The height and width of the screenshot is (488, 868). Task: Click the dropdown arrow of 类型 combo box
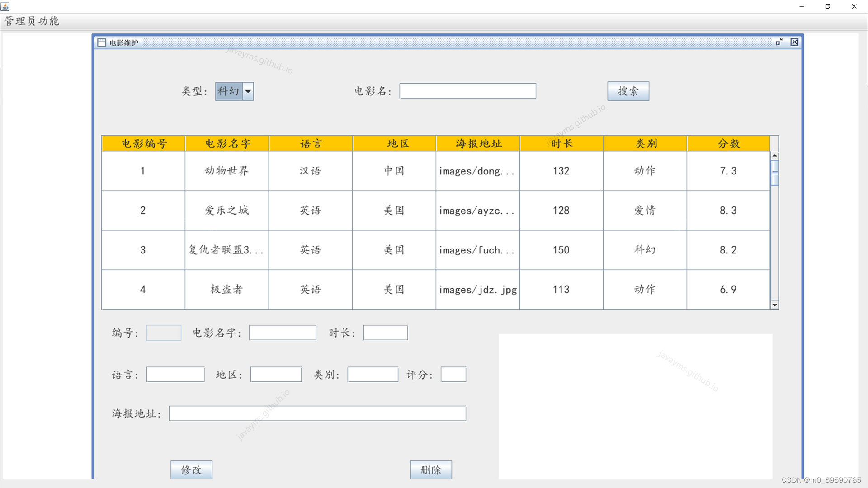[248, 91]
